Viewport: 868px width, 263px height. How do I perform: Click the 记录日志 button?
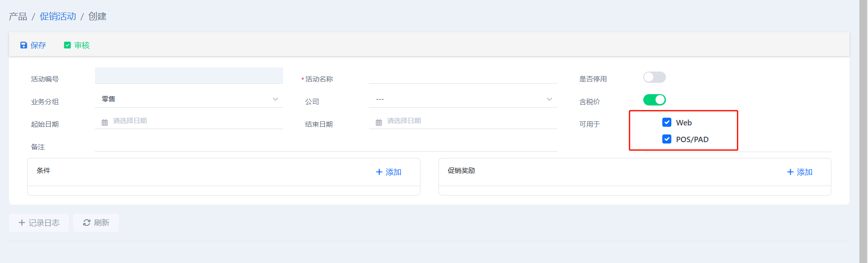click(39, 223)
